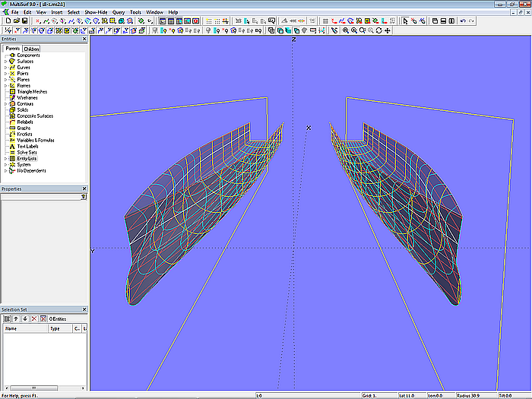
Task: Click the Pan cross-arrows icon
Action: click(388, 30)
